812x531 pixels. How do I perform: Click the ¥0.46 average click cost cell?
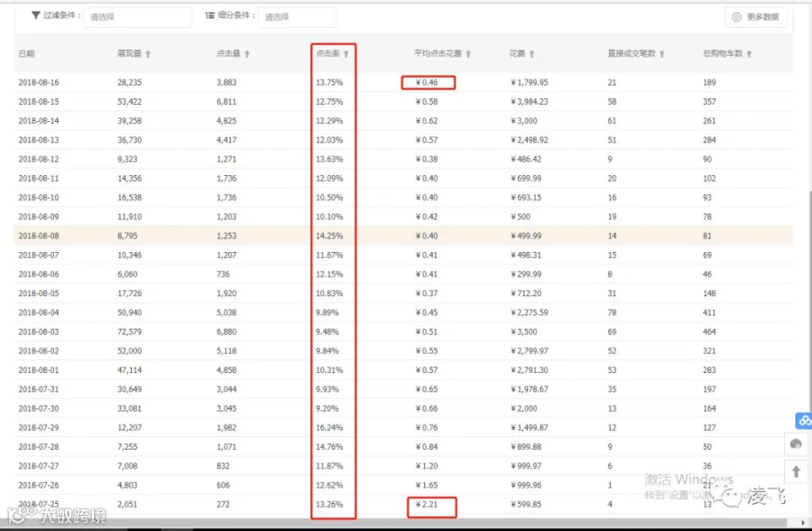click(x=429, y=82)
